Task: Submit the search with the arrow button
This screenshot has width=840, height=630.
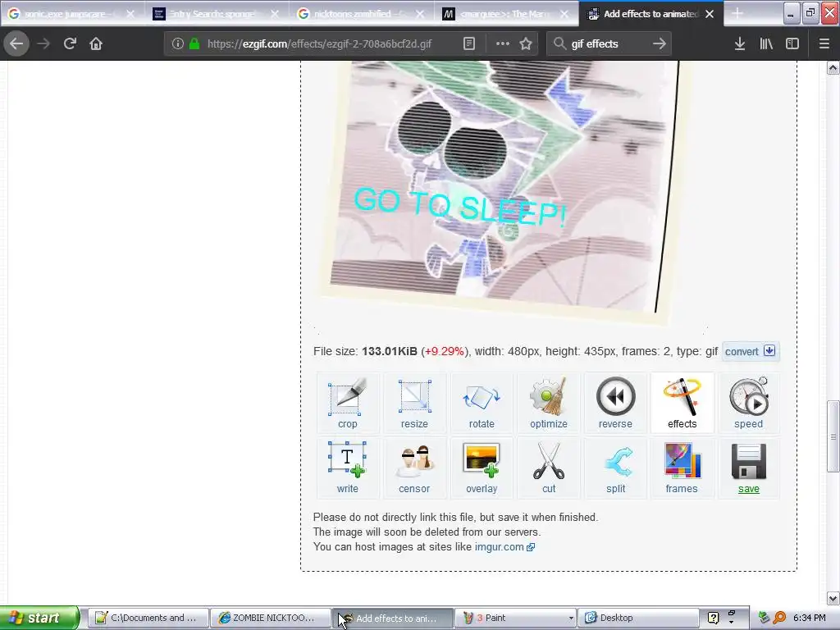Action: 660,44
